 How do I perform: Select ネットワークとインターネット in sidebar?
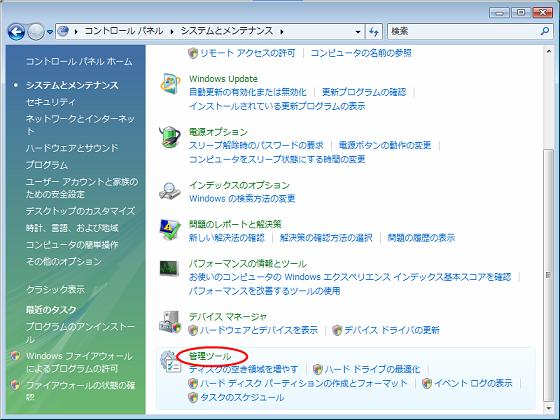point(80,125)
